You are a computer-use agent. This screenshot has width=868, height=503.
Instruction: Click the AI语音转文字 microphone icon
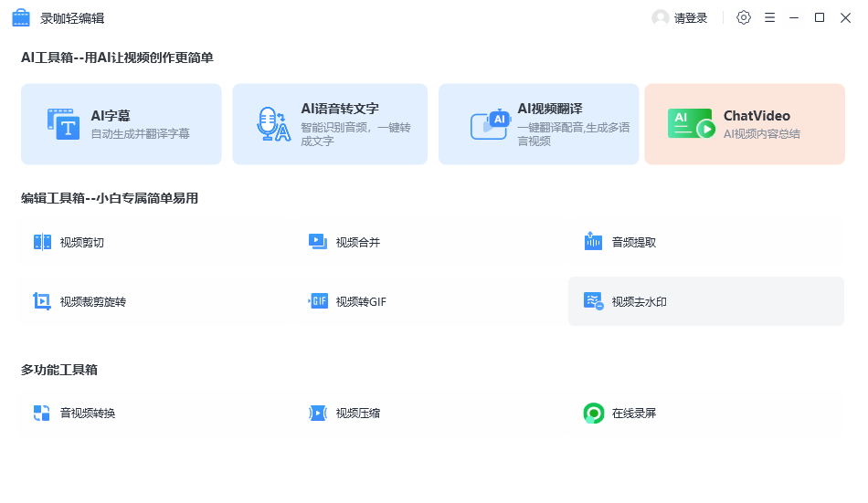pos(272,124)
